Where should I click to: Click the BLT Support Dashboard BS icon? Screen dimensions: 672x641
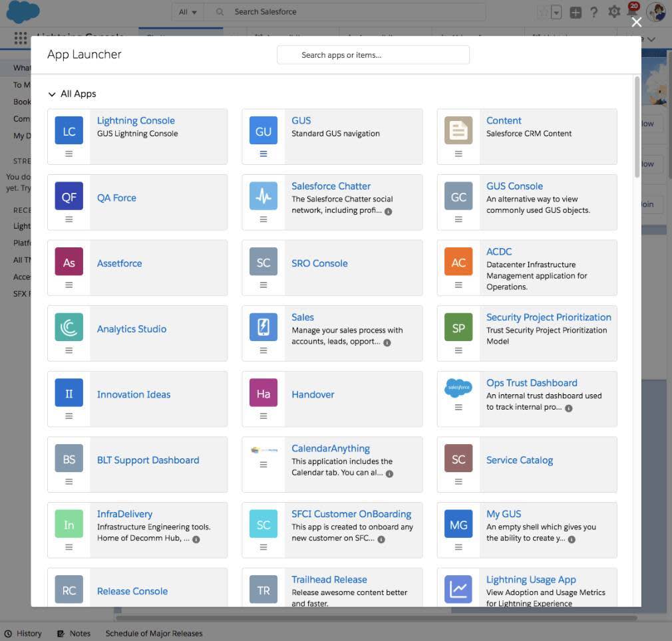69,458
